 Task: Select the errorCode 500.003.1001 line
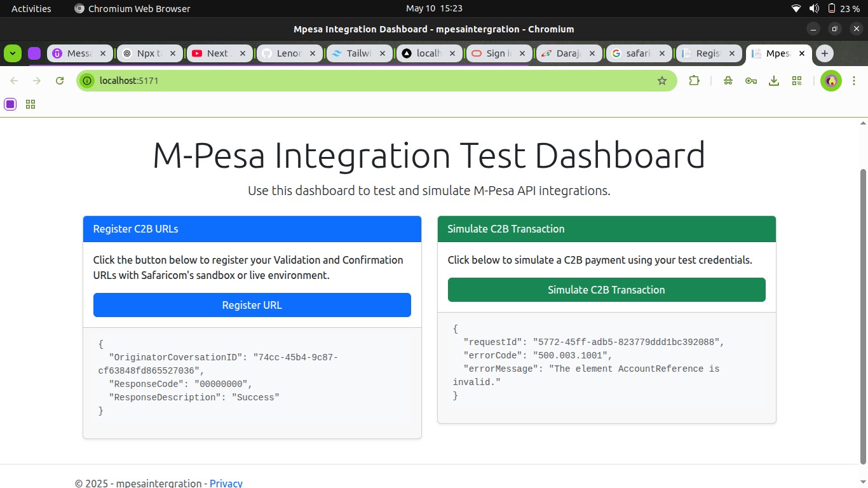point(538,355)
